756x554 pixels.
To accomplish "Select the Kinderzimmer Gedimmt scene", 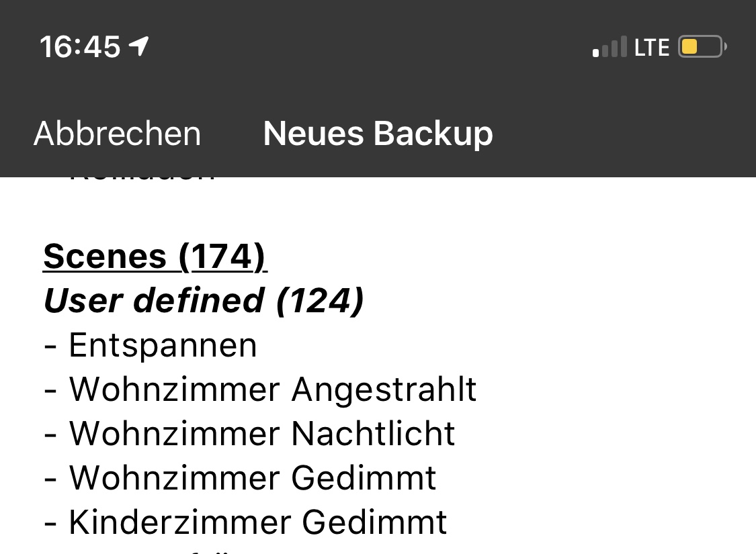I will 258,522.
